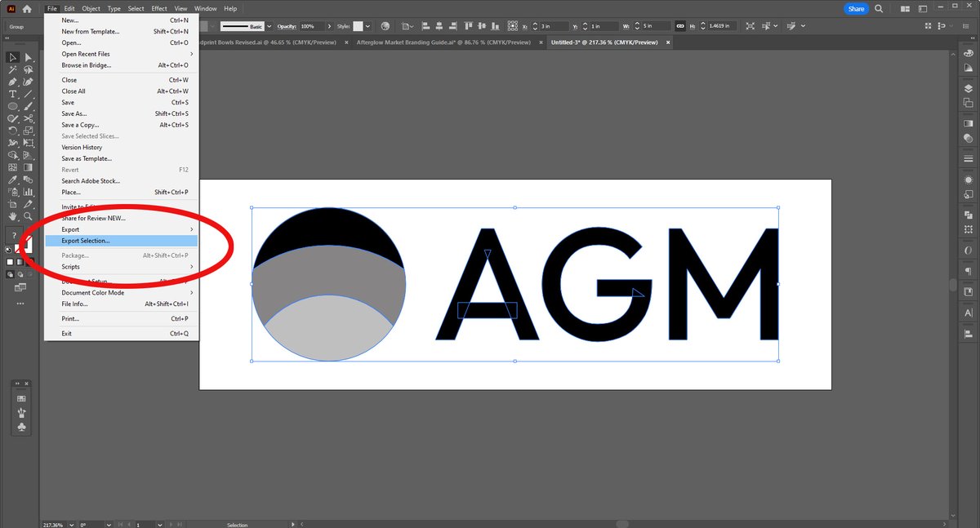Select the Ellipse shape tool
Viewport: 980px width, 528px height.
[13, 106]
